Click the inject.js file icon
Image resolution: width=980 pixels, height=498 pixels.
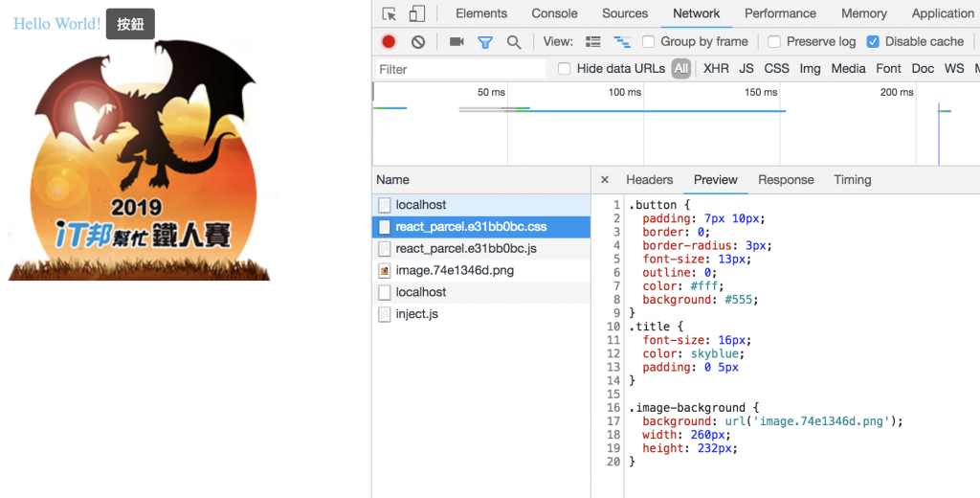pos(385,314)
